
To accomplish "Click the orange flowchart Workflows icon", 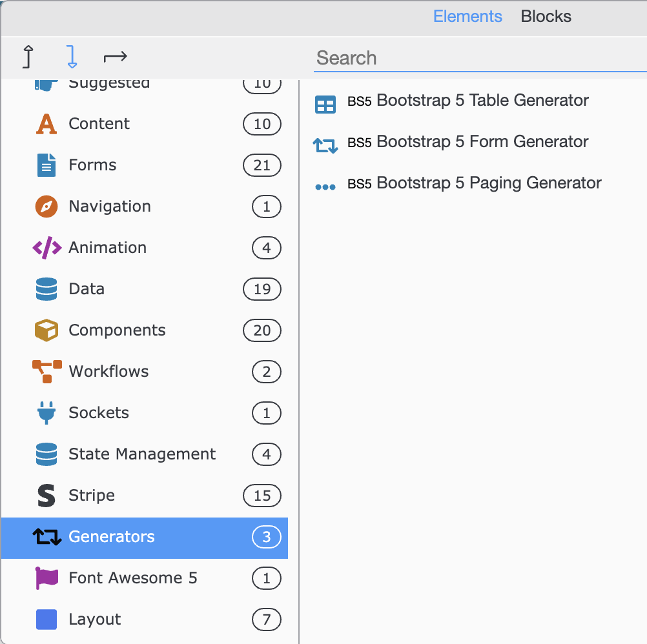I will pos(47,372).
